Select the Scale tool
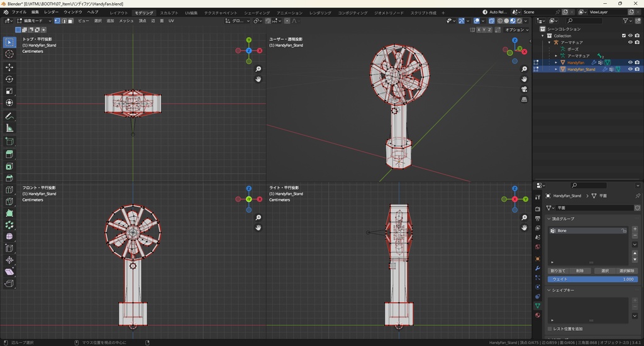 pos(9,91)
